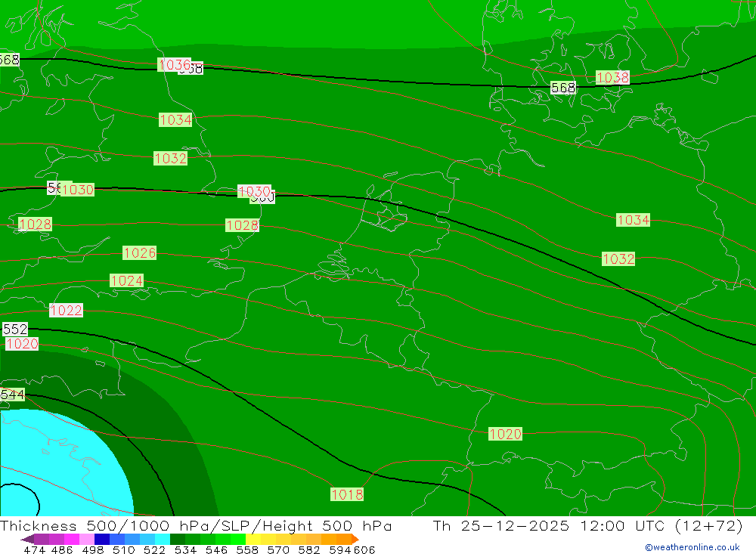Click legend value 522

pos(154,549)
